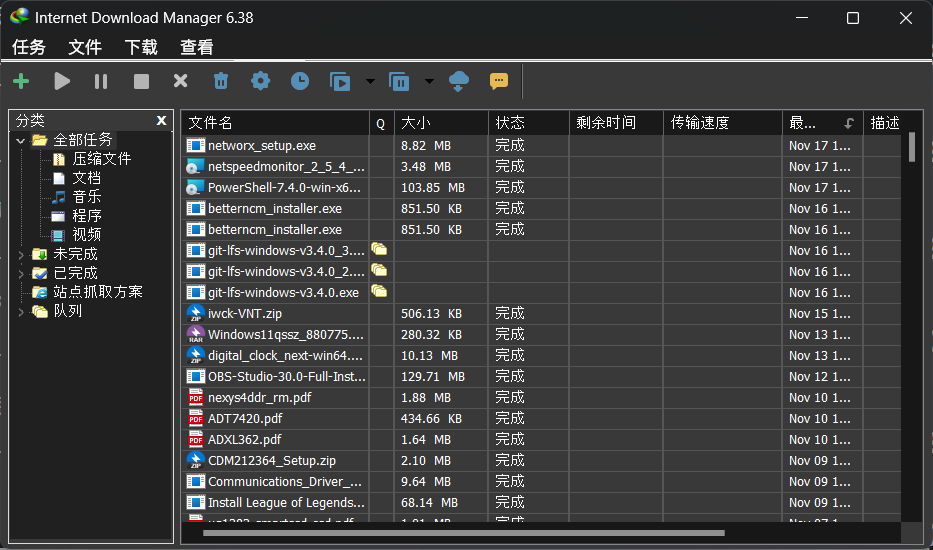Screen dimensions: 933x550
Task: Stop queue with the pause-stack icon
Action: pyautogui.click(x=399, y=81)
